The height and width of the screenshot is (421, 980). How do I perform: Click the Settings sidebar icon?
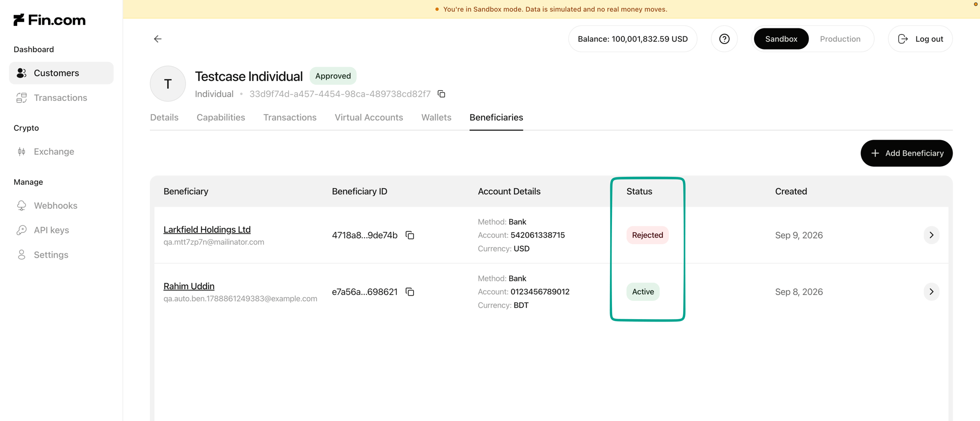[x=22, y=255]
